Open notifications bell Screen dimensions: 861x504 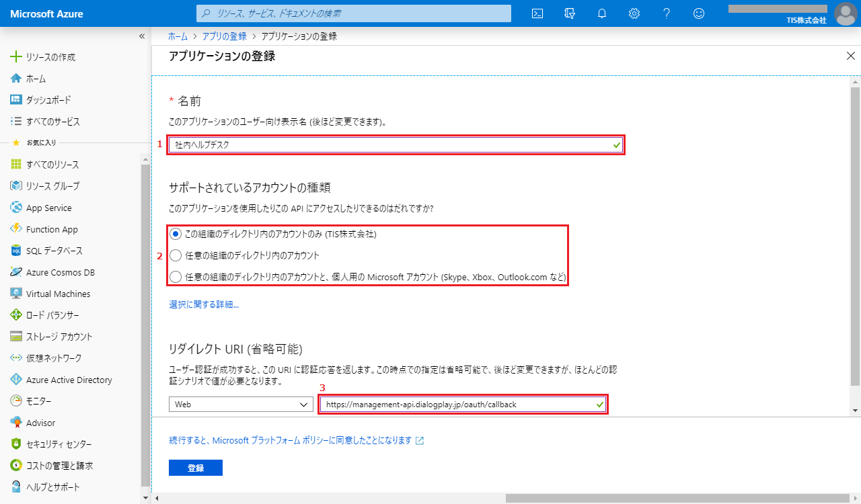point(602,13)
